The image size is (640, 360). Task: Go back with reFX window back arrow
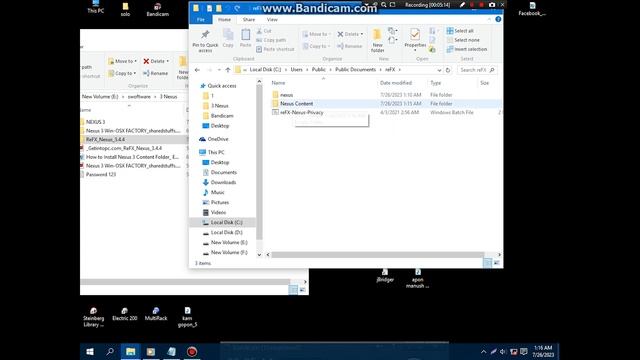198,70
